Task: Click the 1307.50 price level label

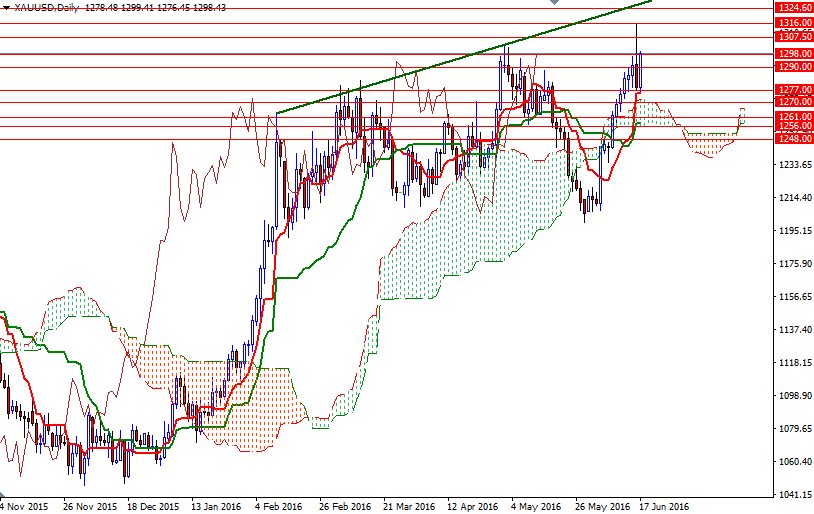Action: tap(793, 37)
